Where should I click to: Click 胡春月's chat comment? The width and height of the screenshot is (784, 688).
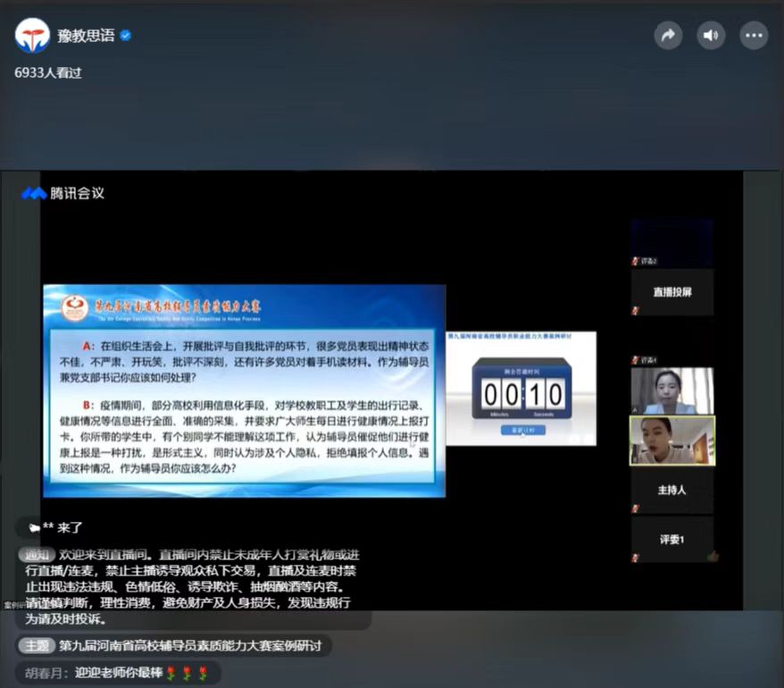117,673
